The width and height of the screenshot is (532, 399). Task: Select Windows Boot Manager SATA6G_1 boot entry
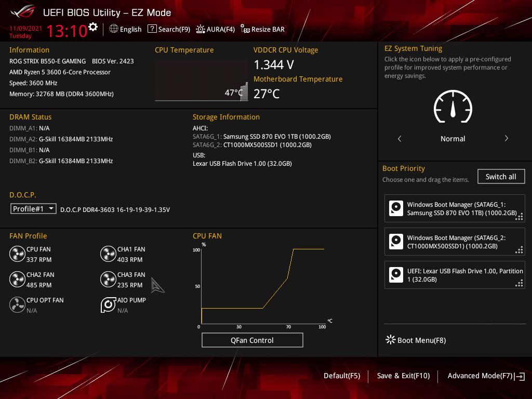[455, 208]
